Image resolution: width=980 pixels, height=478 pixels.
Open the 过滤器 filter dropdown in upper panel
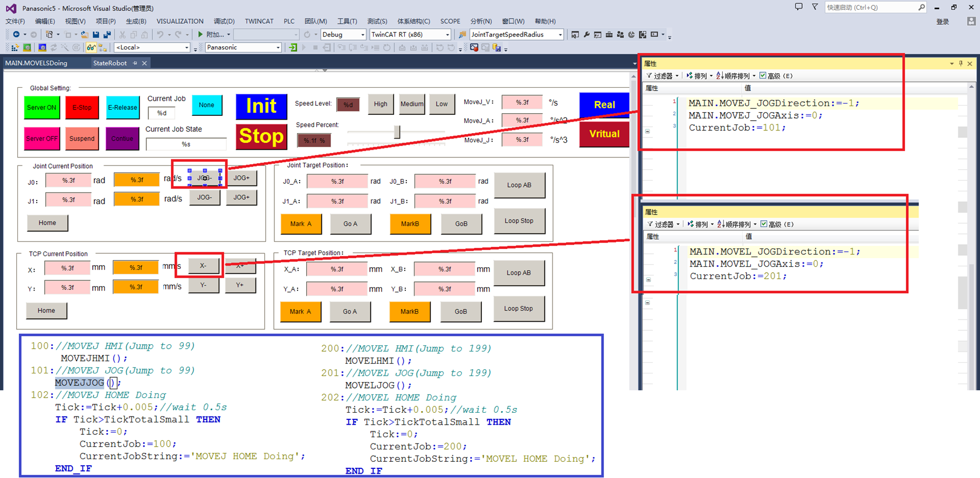(x=663, y=76)
